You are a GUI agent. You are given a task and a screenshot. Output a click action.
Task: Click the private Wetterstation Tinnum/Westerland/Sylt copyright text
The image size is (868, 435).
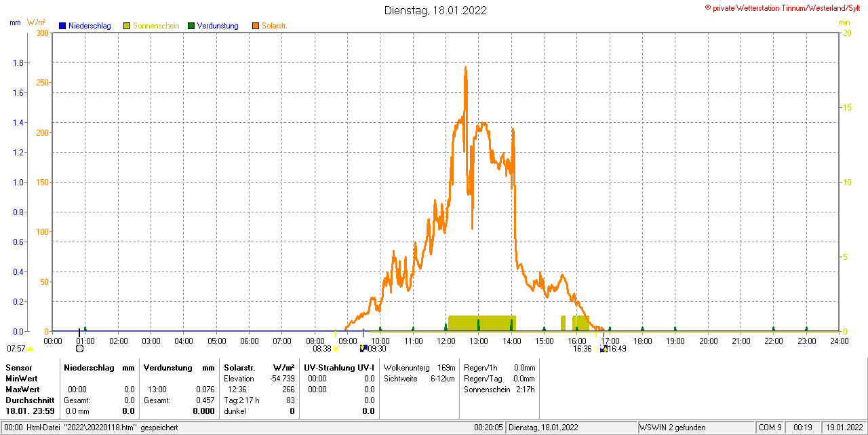click(784, 7)
